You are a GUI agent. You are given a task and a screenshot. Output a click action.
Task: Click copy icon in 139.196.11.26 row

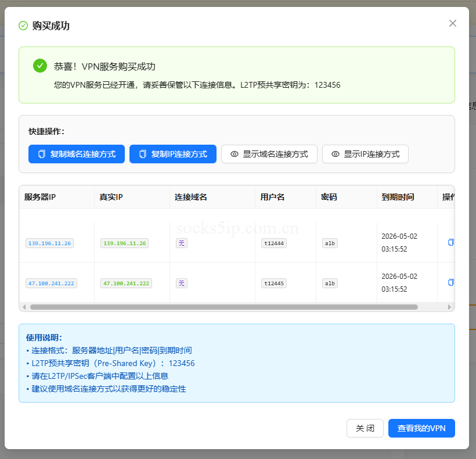[x=451, y=242]
